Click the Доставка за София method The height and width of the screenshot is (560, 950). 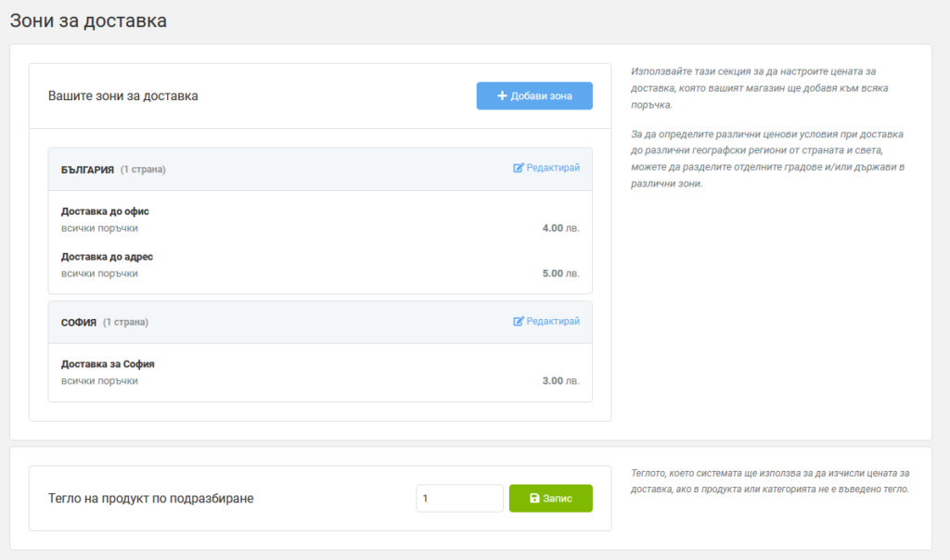(108, 363)
